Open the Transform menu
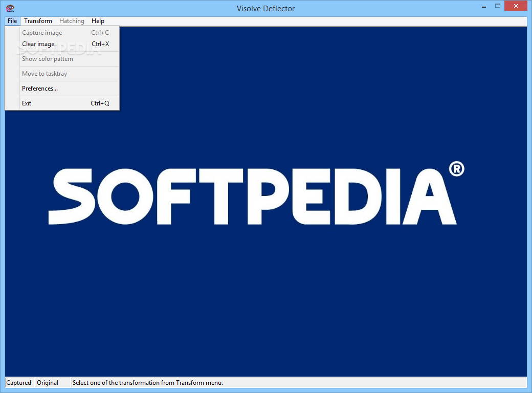Screen dimensions: 532x393 [38, 20]
